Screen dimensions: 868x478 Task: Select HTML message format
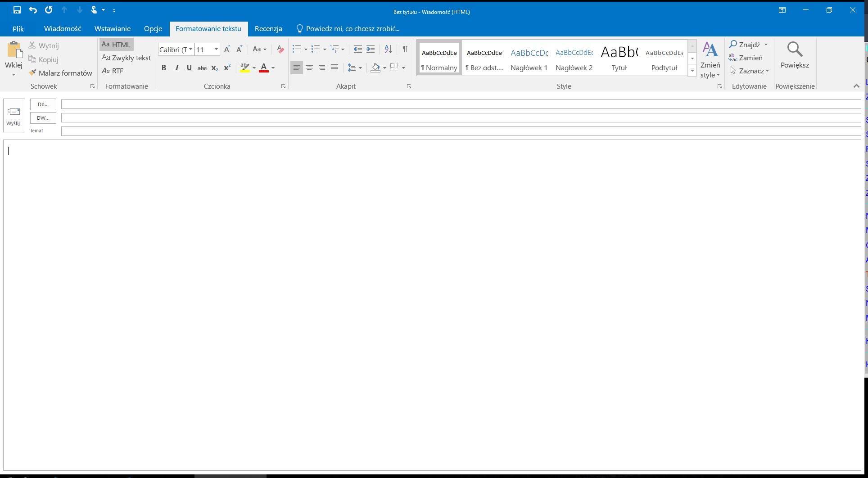point(116,45)
